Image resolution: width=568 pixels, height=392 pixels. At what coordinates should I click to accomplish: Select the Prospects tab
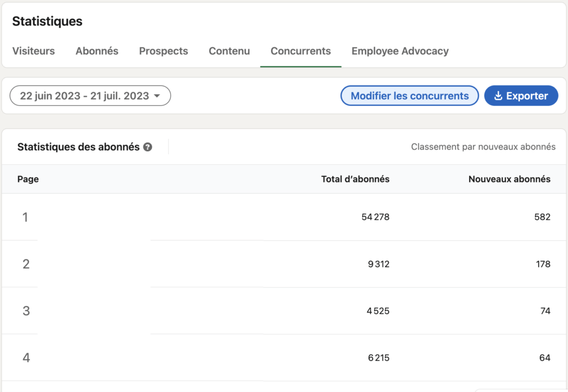164,51
